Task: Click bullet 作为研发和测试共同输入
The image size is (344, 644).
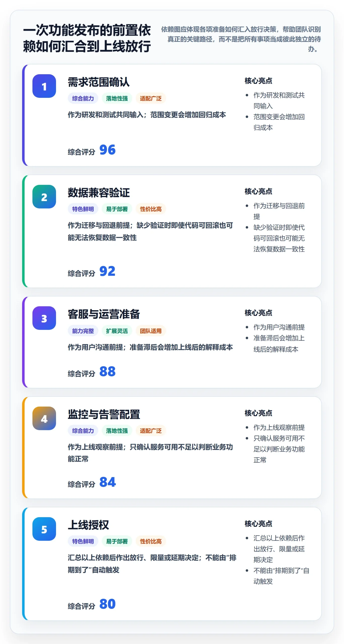Action: tap(279, 100)
